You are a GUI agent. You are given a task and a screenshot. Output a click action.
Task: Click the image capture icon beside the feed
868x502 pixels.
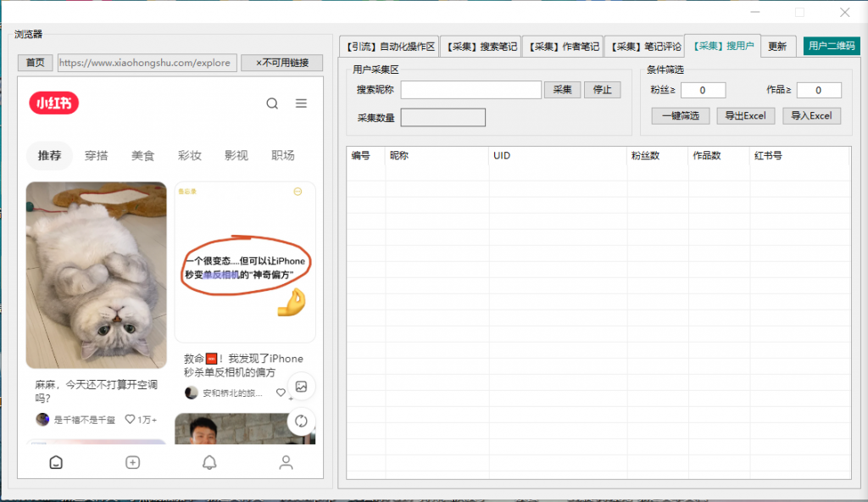(301, 386)
